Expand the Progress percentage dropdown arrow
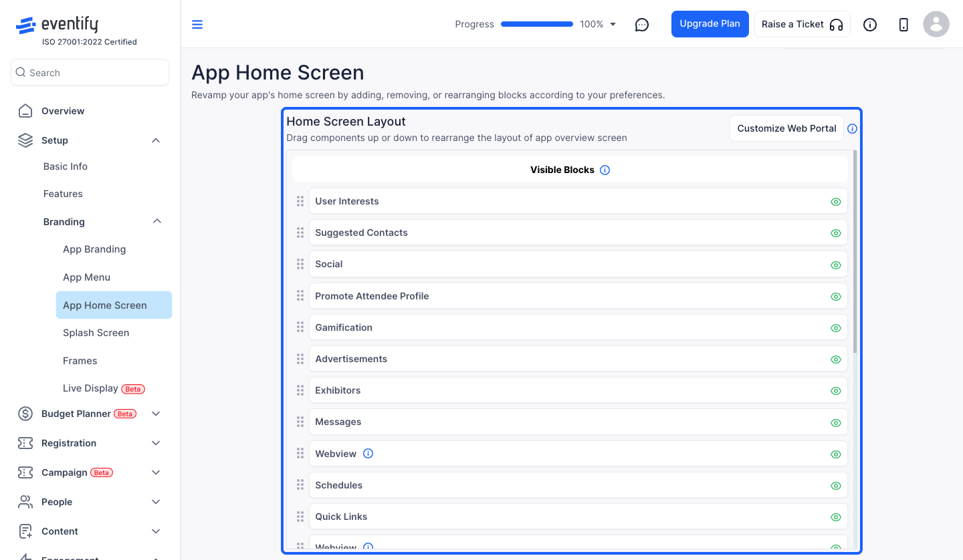The width and height of the screenshot is (963, 560). coord(613,25)
